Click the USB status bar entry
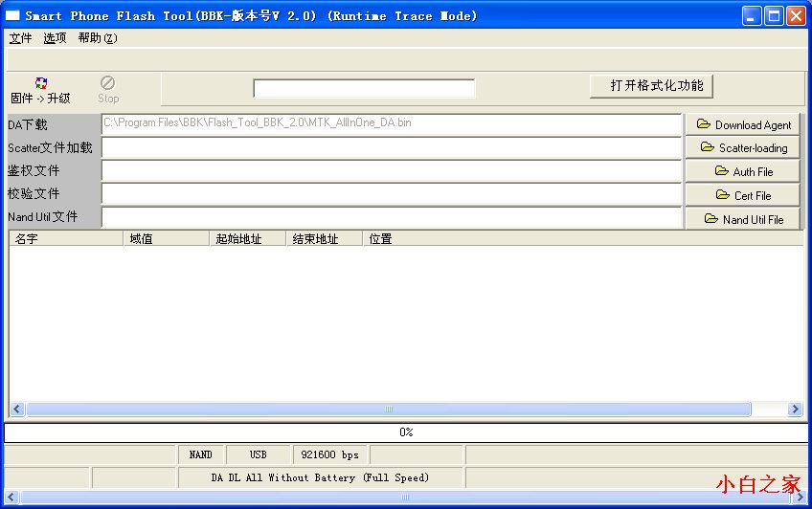Viewport: 812px width, 509px height. click(x=258, y=454)
